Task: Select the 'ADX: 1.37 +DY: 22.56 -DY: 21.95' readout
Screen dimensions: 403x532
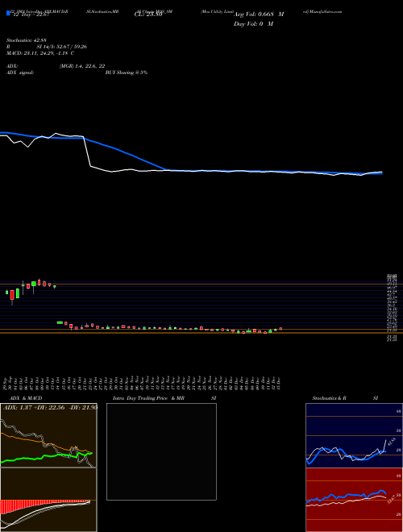Action: click(50, 408)
